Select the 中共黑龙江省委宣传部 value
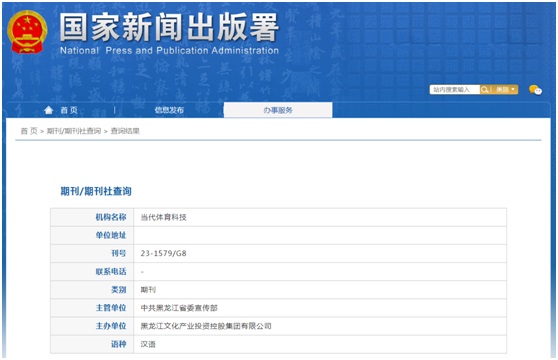 179,308
